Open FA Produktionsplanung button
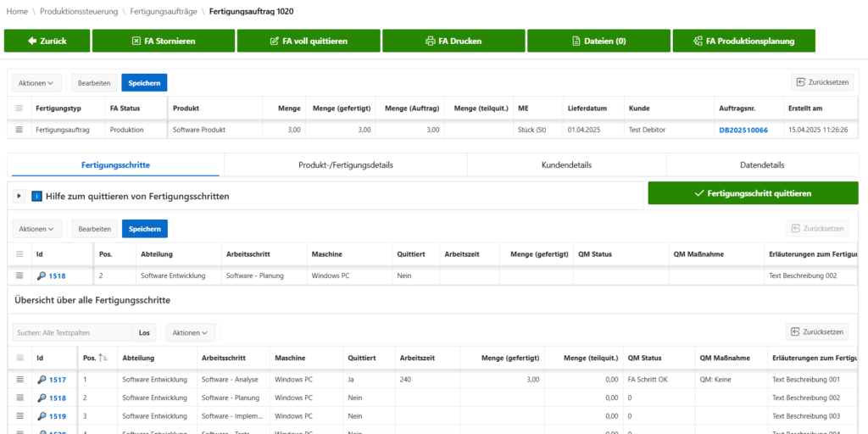This screenshot has height=434, width=868. (743, 41)
